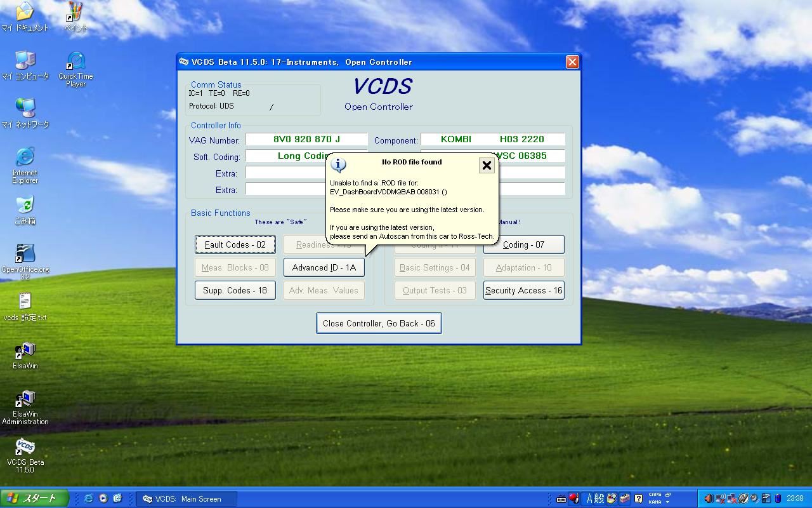
Task: Open Advanced ID - 1A
Action: 324,267
